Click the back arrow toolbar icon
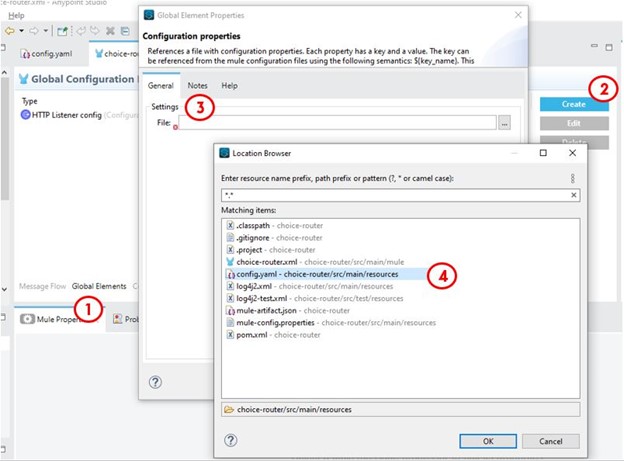The height and width of the screenshot is (461, 624). (9, 32)
